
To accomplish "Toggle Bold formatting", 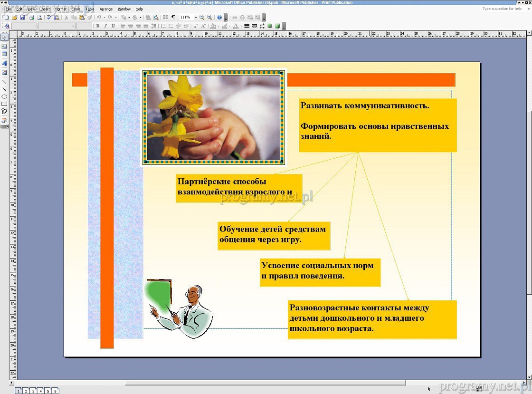I will 98,26.
